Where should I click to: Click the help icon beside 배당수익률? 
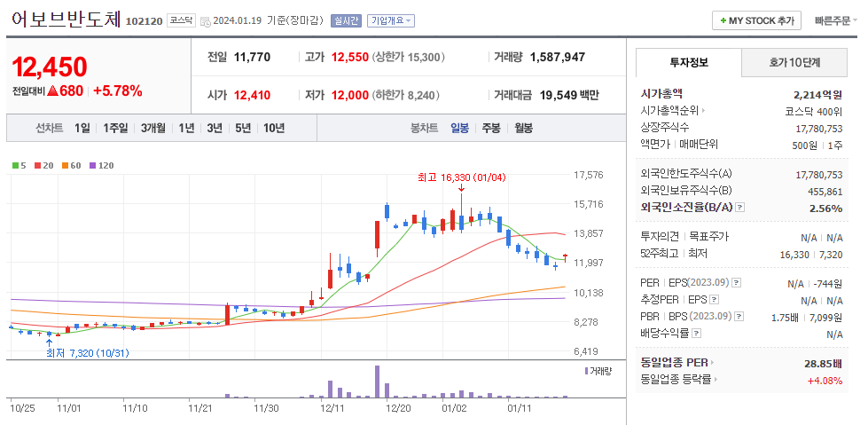tap(696, 334)
